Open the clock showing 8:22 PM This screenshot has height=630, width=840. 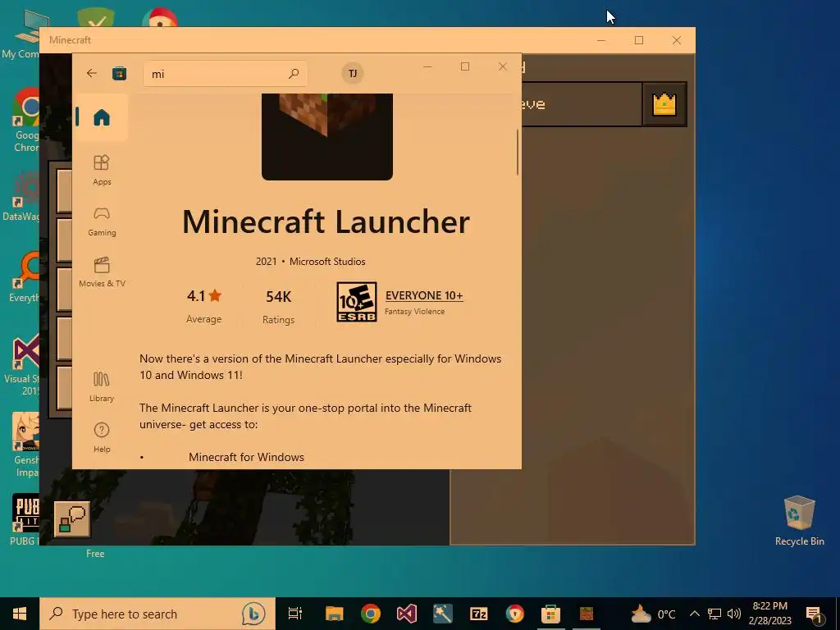click(x=769, y=614)
